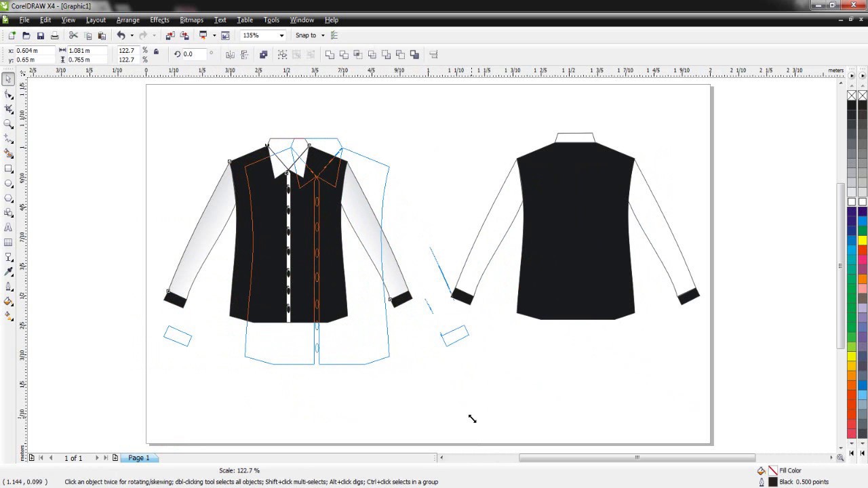Go to next page arrow
This screenshot has height=488, width=868.
96,458
